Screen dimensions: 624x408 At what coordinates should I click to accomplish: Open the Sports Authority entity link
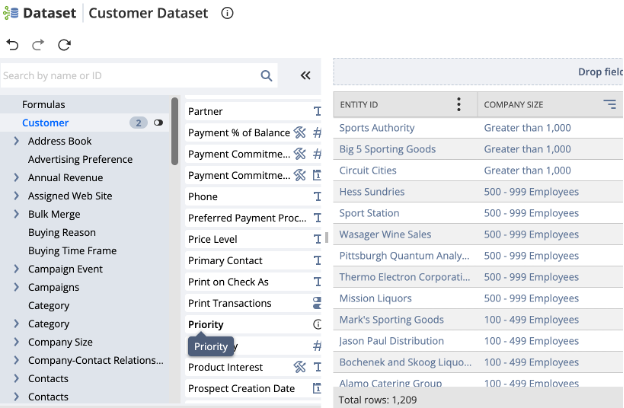tap(375, 128)
